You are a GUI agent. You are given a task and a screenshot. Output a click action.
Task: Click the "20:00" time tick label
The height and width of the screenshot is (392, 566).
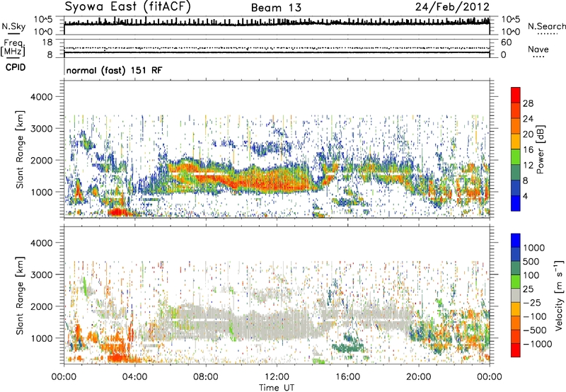(418, 377)
